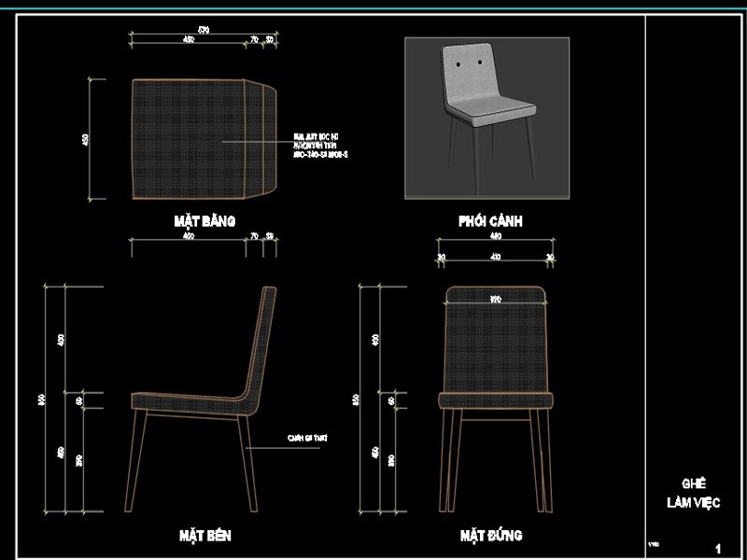Select the MẶT BÊN view title
Image resolution: width=747 pixels, height=560 pixels.
[204, 536]
